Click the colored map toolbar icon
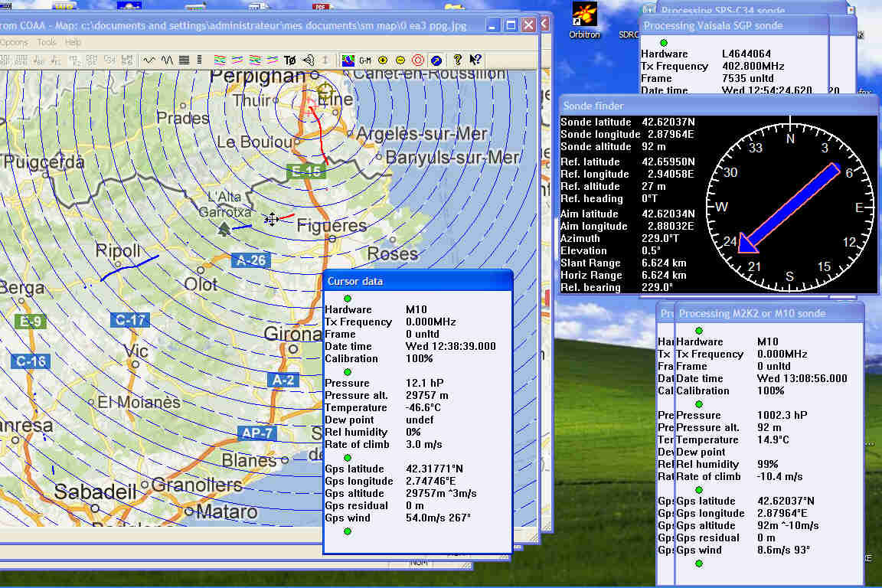 point(348,60)
